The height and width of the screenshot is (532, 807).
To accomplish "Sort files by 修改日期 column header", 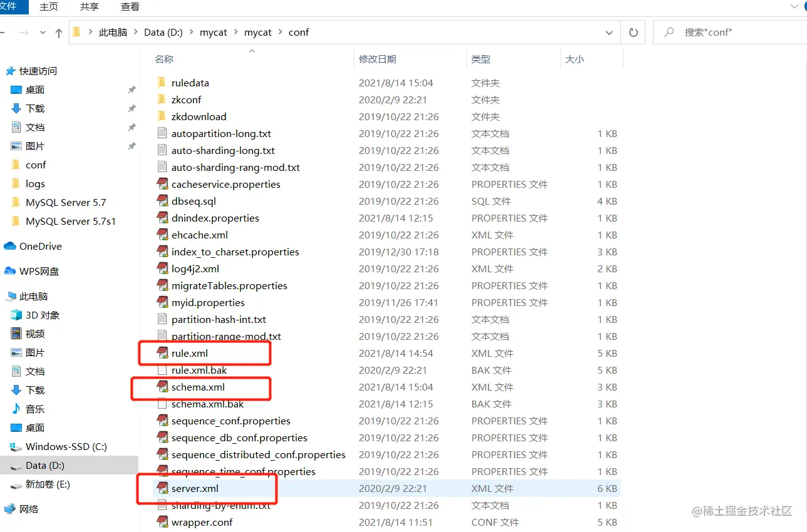I will (x=378, y=59).
